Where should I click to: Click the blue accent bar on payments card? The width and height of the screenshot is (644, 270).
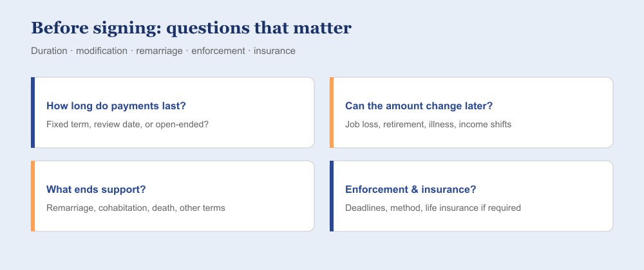[x=33, y=113]
